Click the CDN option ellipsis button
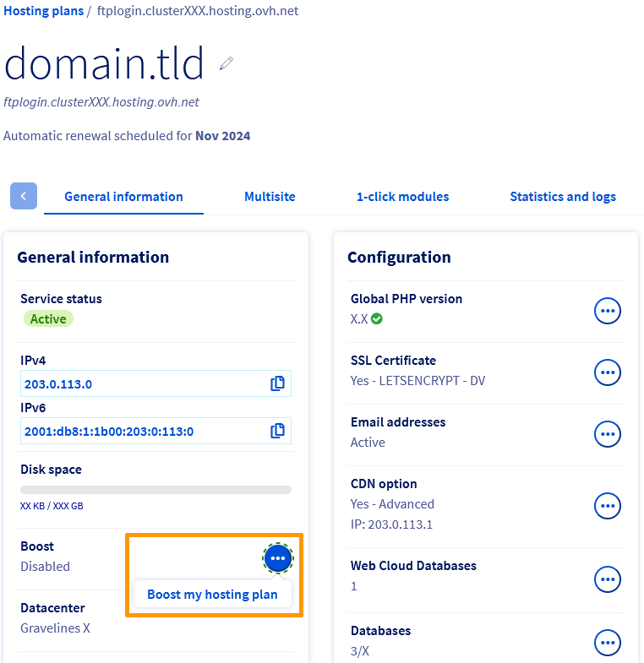 click(x=608, y=506)
